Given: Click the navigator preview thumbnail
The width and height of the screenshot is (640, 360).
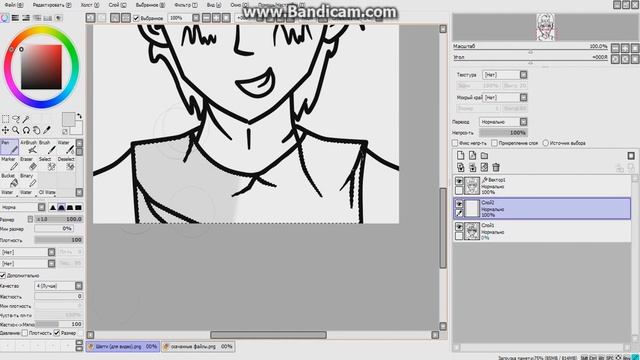Looking at the screenshot, I should [546, 27].
